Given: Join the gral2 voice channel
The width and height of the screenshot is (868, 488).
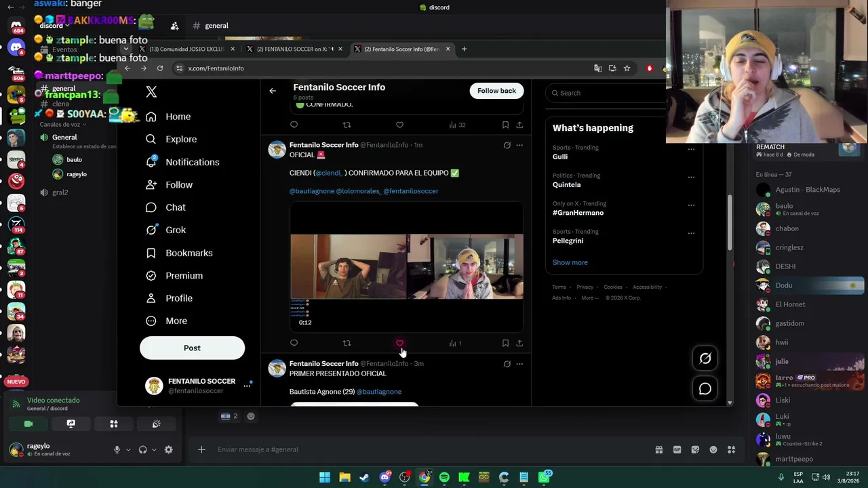Looking at the screenshot, I should click(x=60, y=192).
